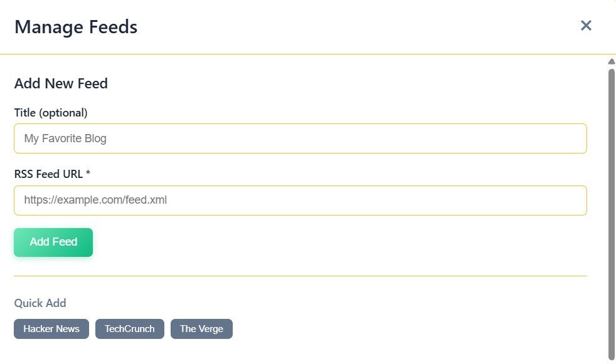Click the Manage Feeds heading
The width and height of the screenshot is (616, 364).
76,27
